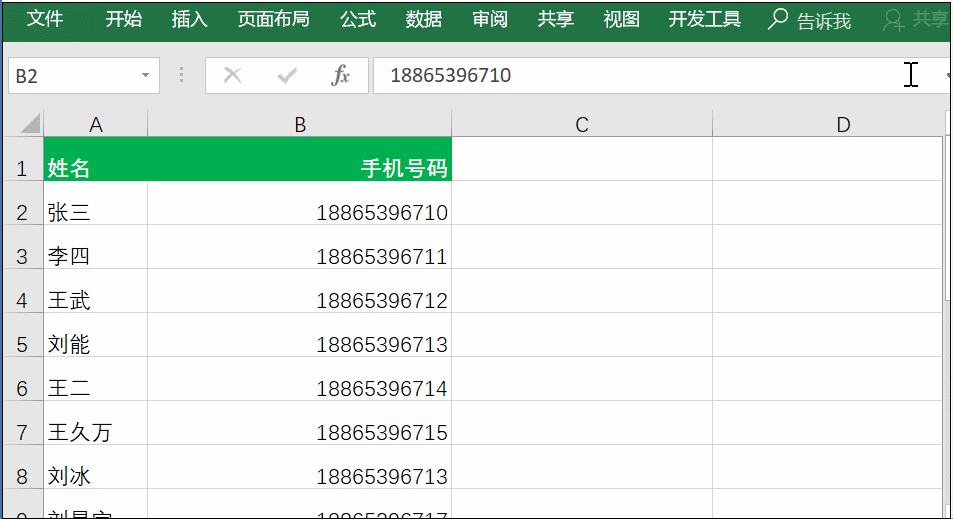Expand the Name Box dropdown arrow
Screen dimensions: 953x519
coord(145,75)
